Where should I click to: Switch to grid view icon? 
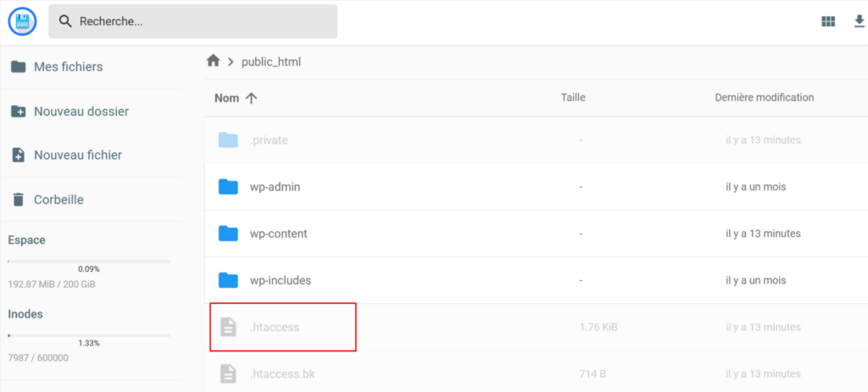pos(828,22)
